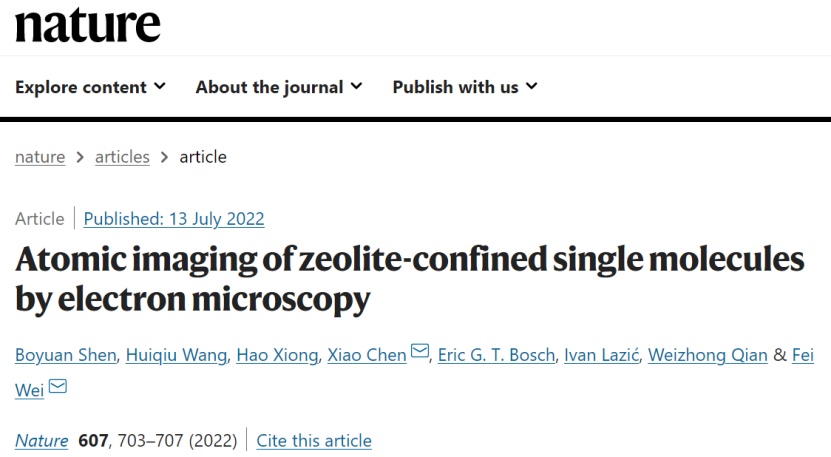Screen dimensions: 831x457
Task: Open author Weizhong Qian link
Action: point(708,355)
